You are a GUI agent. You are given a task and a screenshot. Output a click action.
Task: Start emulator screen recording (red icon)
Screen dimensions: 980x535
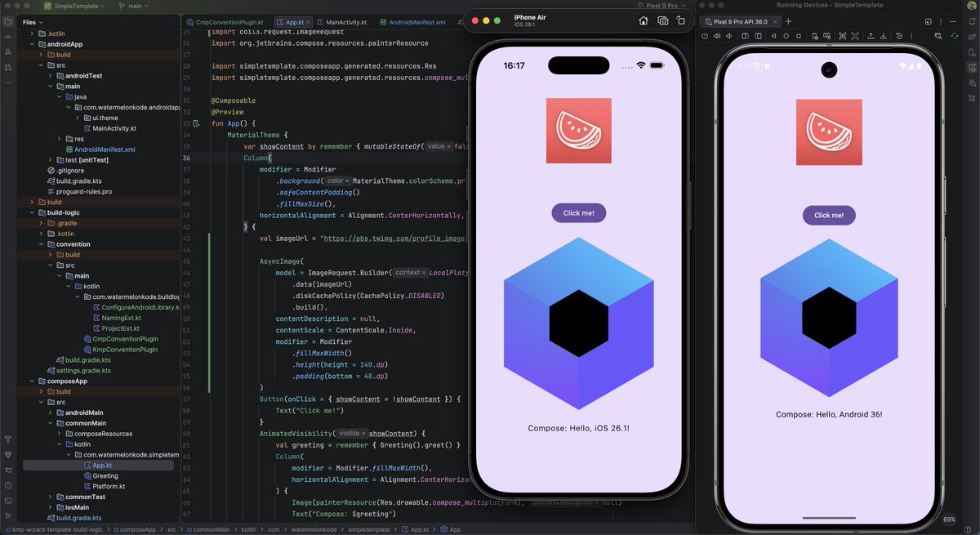click(855, 36)
